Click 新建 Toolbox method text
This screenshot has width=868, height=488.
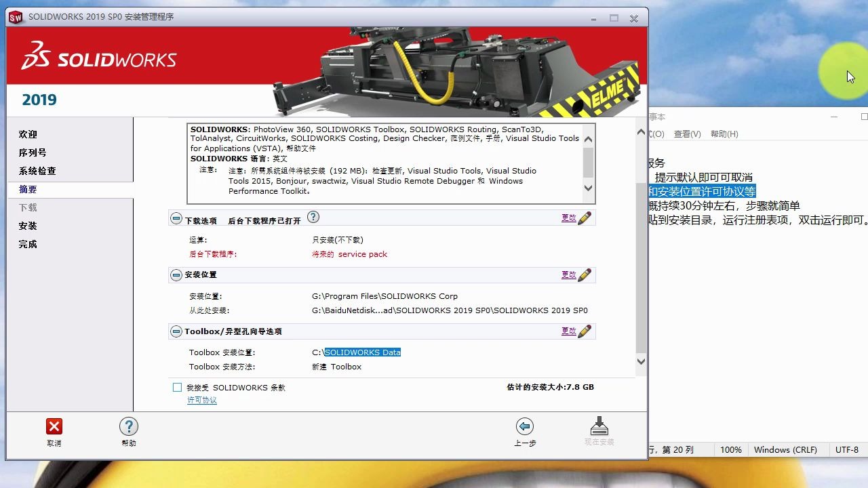point(336,367)
